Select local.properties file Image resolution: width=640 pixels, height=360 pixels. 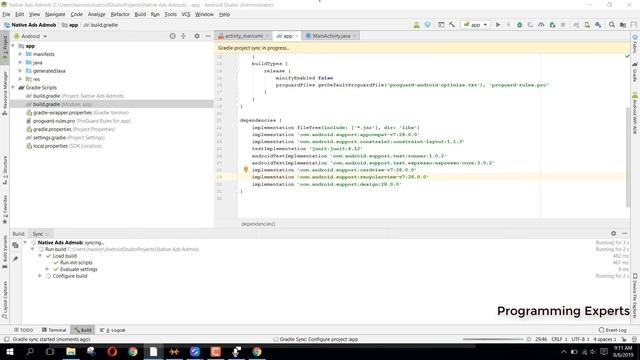tap(64, 146)
